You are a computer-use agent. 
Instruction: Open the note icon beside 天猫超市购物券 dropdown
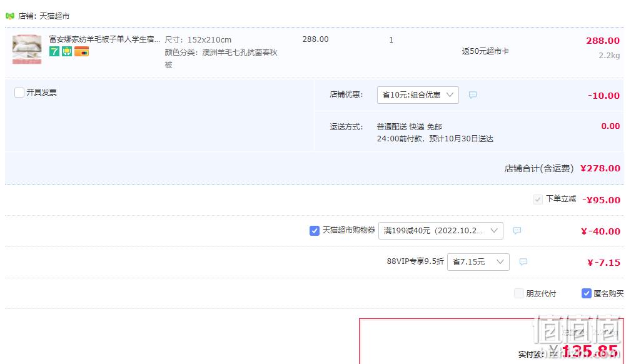point(517,231)
